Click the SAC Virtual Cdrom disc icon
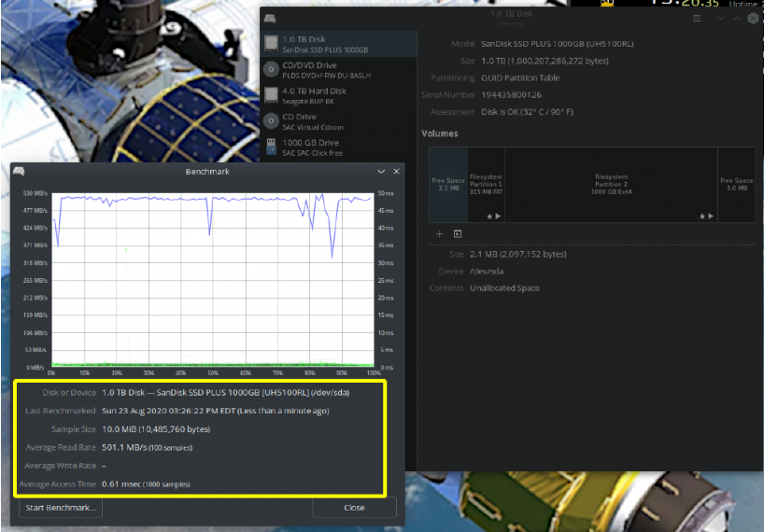The width and height of the screenshot is (764, 532). point(272,121)
